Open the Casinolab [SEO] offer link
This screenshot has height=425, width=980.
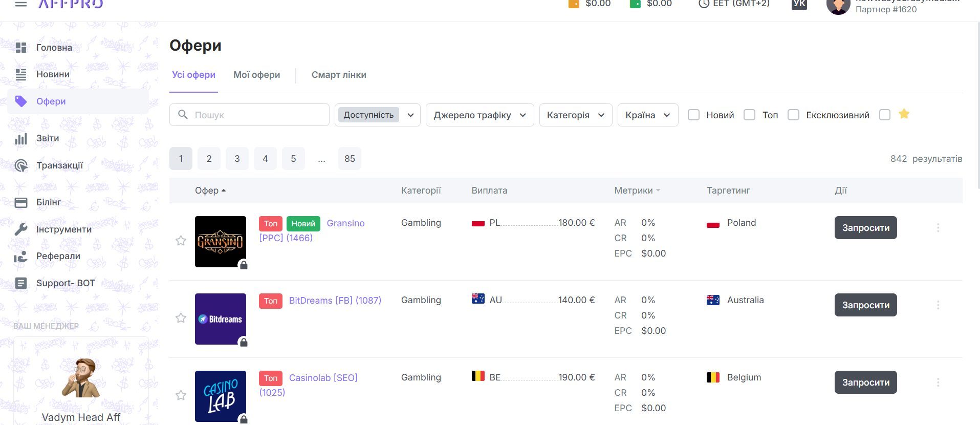[323, 378]
